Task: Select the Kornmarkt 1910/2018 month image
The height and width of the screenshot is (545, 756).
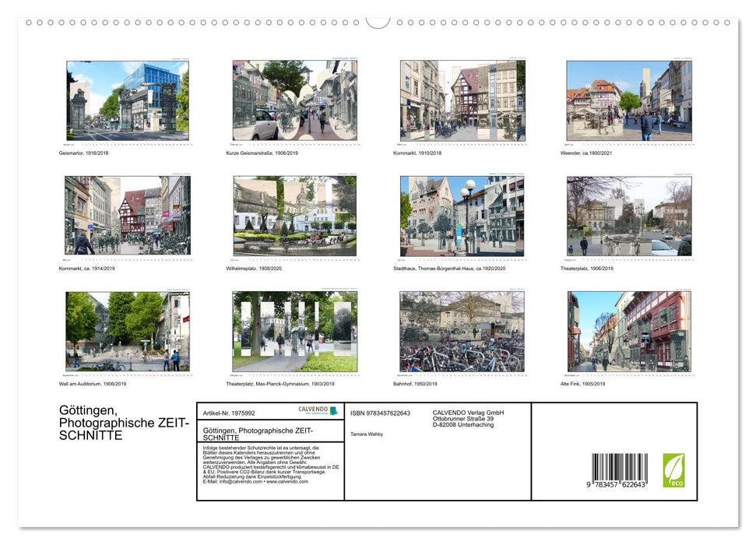Action: pos(462,101)
